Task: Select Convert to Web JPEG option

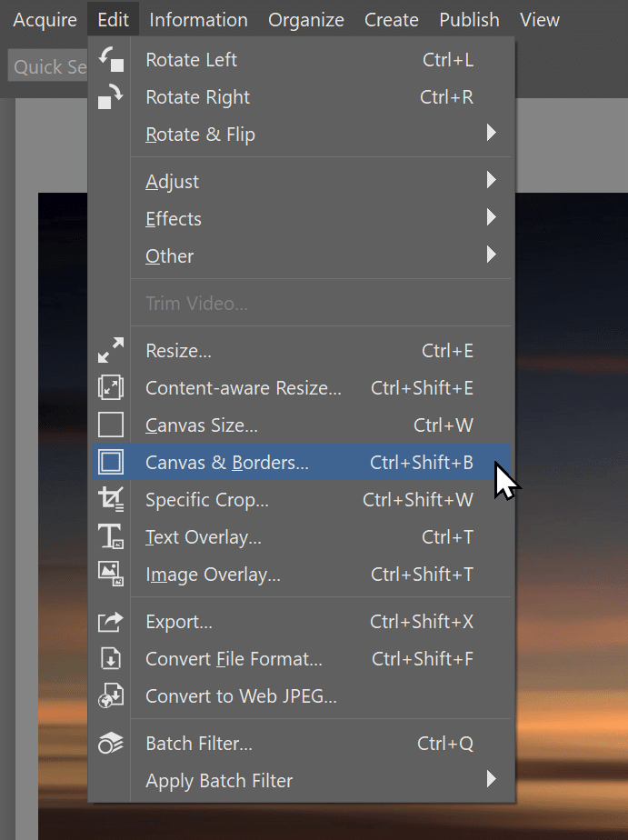Action: coord(241,697)
